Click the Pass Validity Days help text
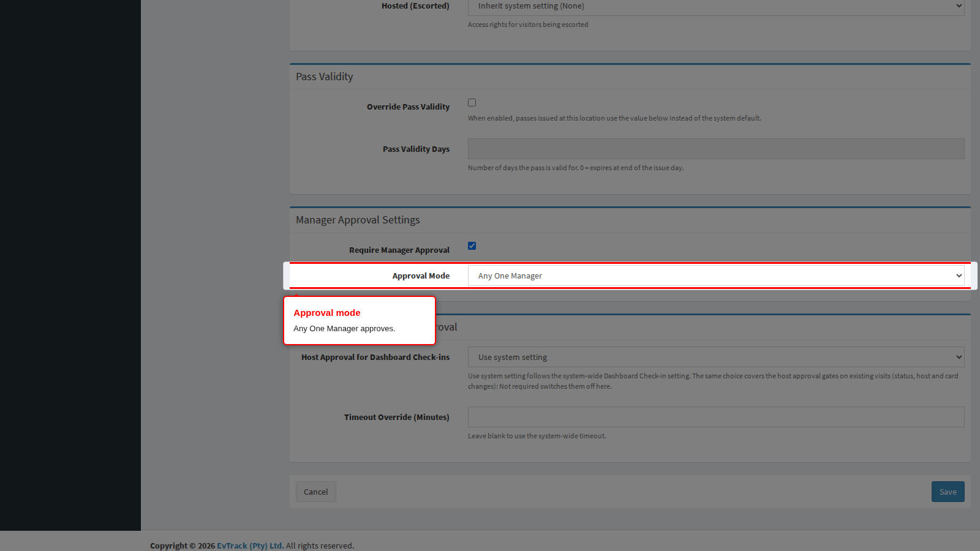Viewport: 980px width, 551px height. coord(576,168)
